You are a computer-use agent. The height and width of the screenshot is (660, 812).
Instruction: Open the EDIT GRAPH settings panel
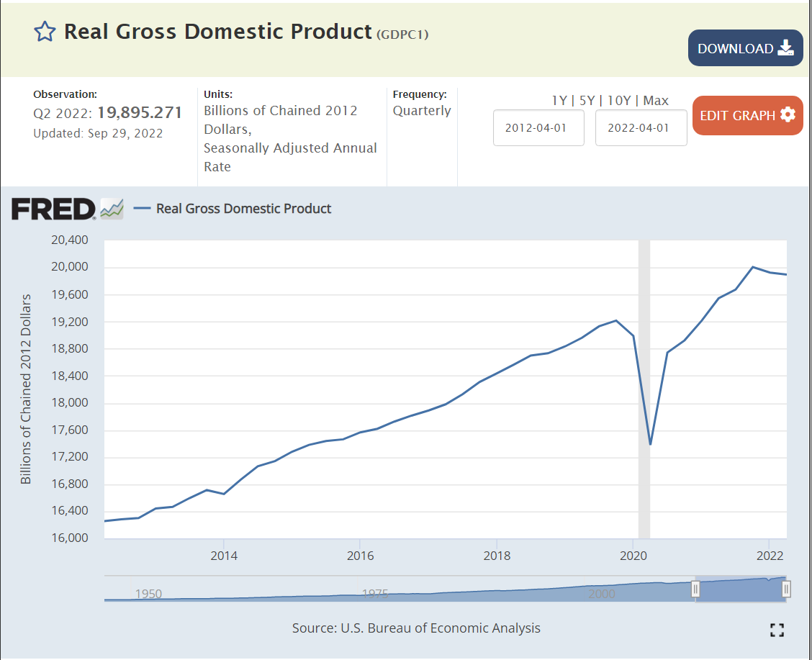pyautogui.click(x=747, y=115)
